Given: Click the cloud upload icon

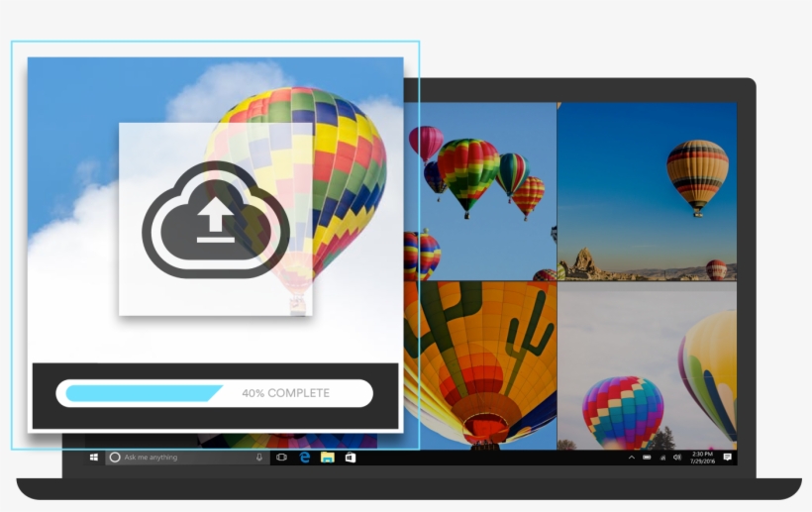Looking at the screenshot, I should (216, 220).
